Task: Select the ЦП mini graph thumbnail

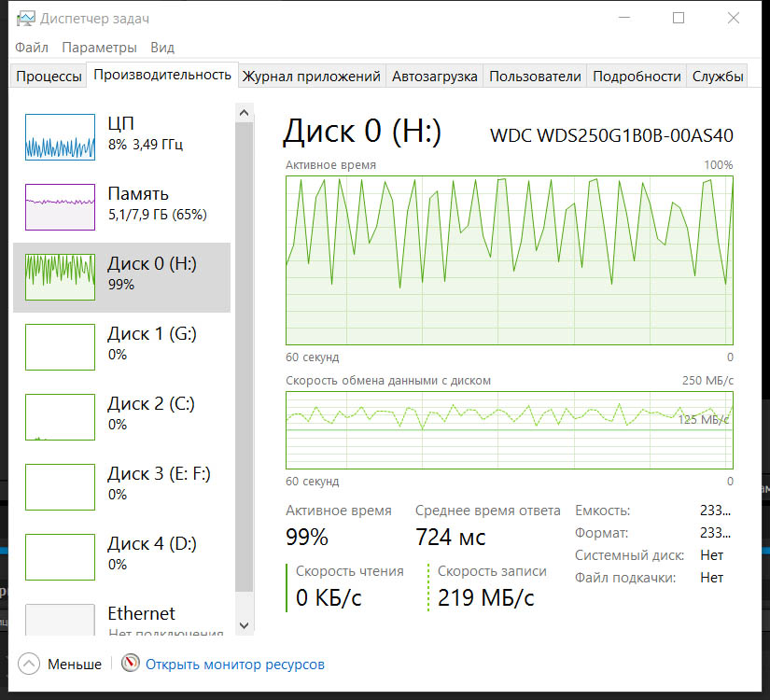Action: click(x=60, y=135)
